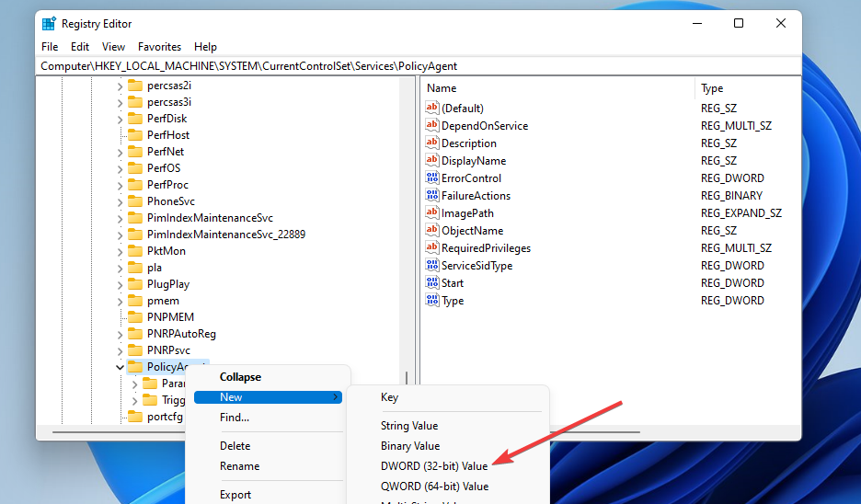The image size is (861, 504).
Task: Click the Type DWORD value icon
Action: pos(432,301)
